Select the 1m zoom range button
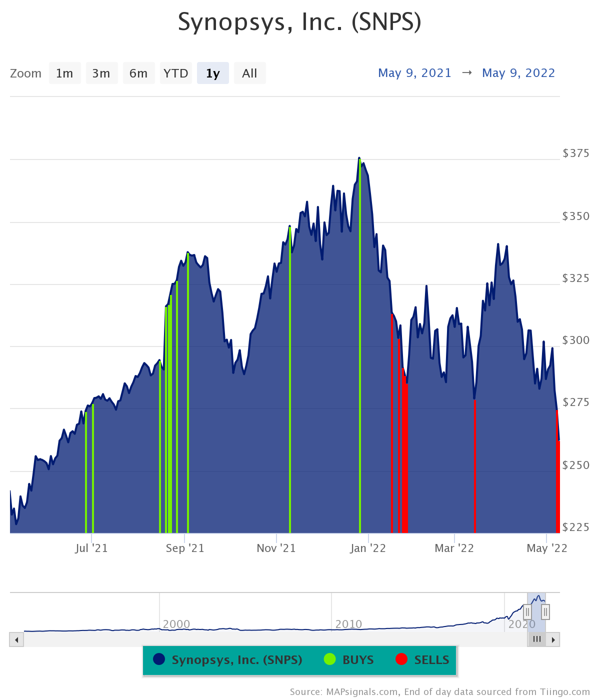Image resolution: width=600 pixels, height=700 pixels. pyautogui.click(x=64, y=73)
